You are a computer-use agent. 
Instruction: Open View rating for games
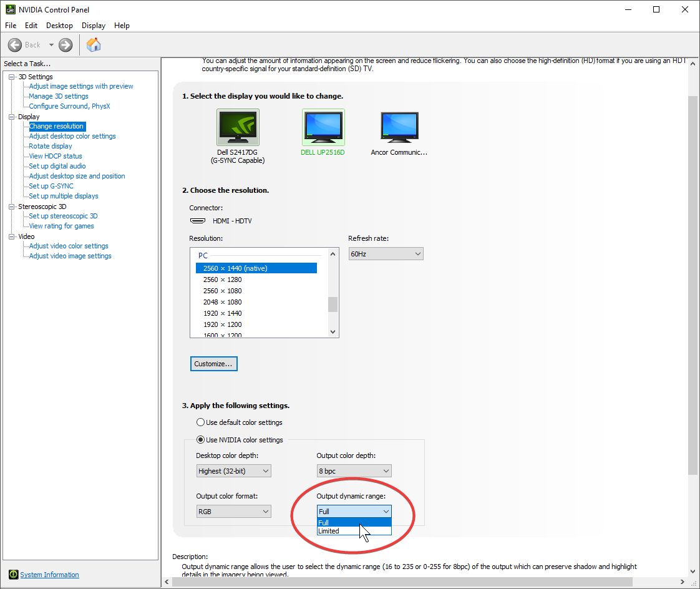click(x=62, y=226)
